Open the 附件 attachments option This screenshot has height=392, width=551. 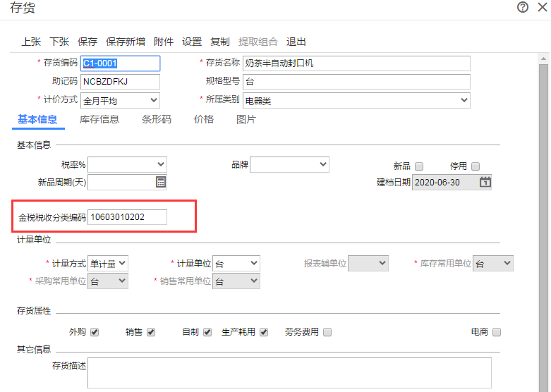pos(164,42)
